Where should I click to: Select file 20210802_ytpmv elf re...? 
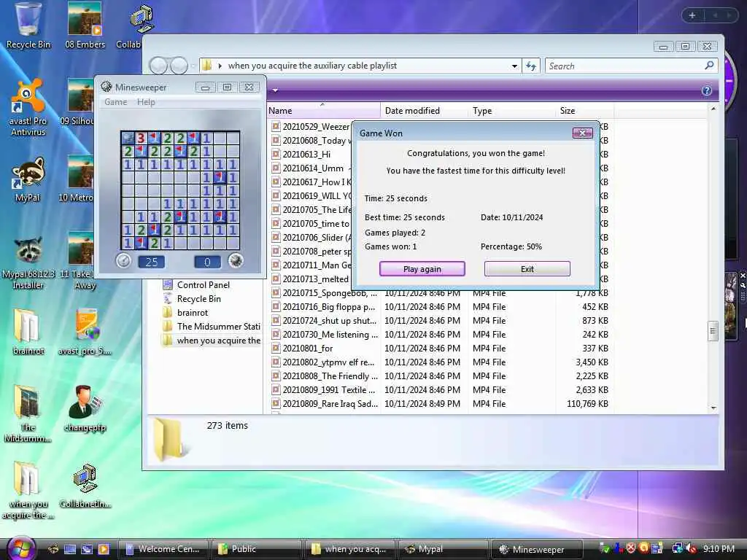click(x=329, y=362)
